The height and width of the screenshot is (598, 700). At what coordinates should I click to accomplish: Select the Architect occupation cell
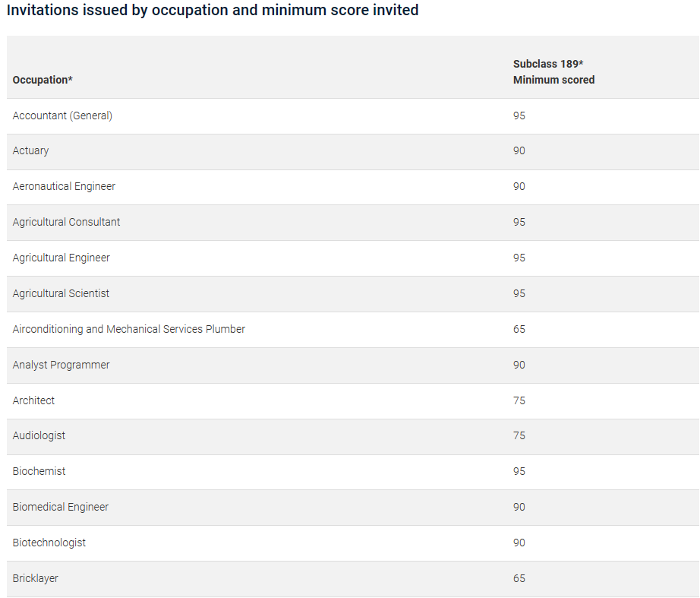point(33,400)
